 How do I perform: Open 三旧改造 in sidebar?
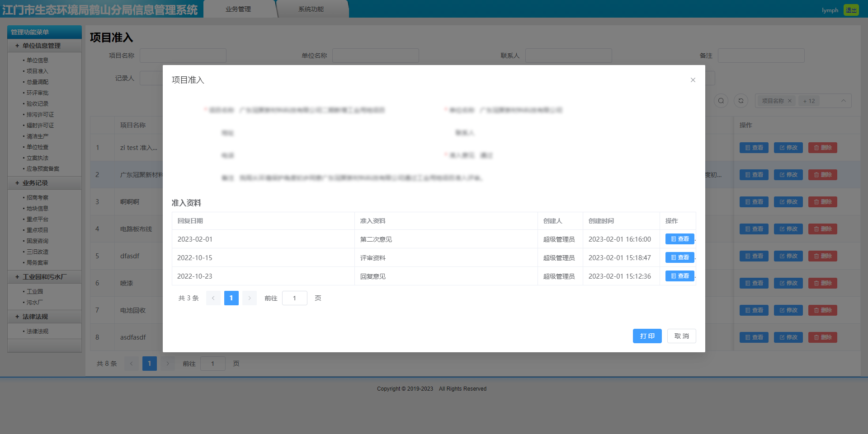(x=37, y=252)
